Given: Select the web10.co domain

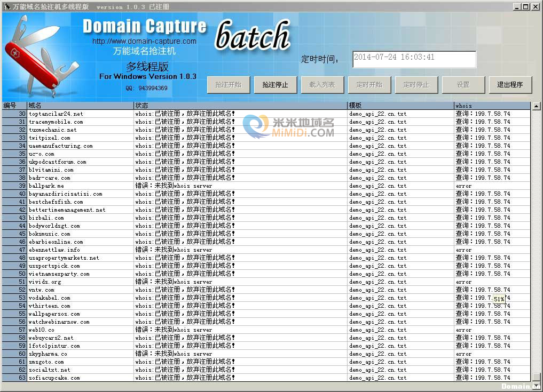Looking at the screenshot, I should (42, 330).
